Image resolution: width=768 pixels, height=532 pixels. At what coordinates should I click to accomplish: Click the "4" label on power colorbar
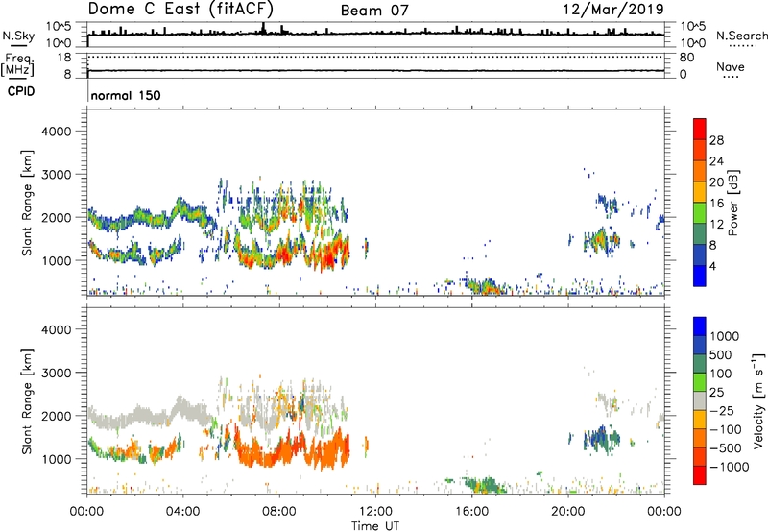point(712,267)
